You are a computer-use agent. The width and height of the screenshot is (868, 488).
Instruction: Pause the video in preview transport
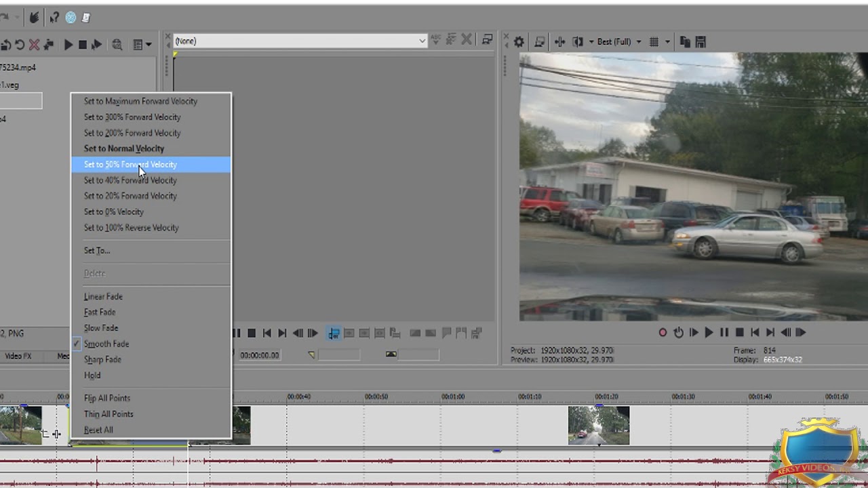click(724, 332)
